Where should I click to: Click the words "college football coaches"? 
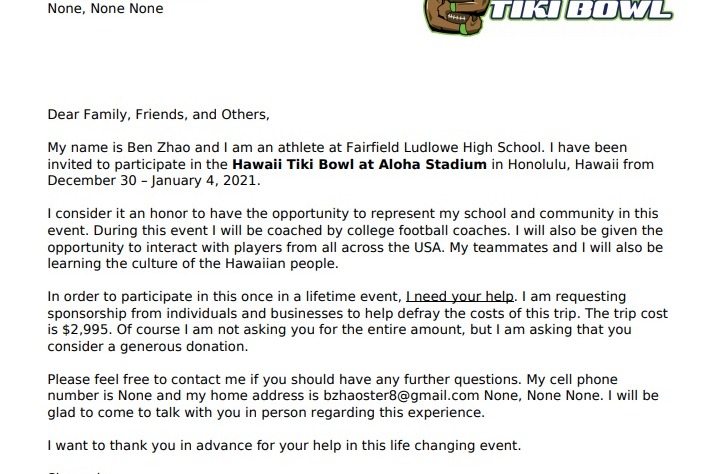(x=427, y=230)
